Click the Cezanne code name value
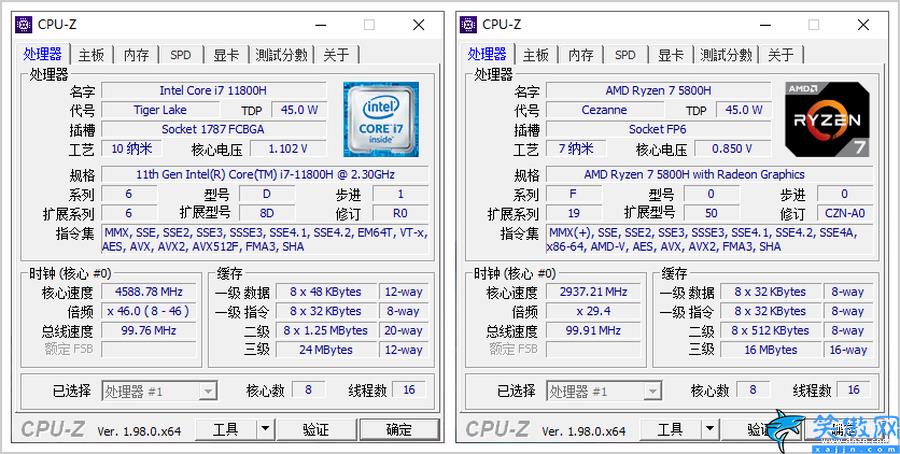Viewport: 900px width, 454px height. click(604, 110)
